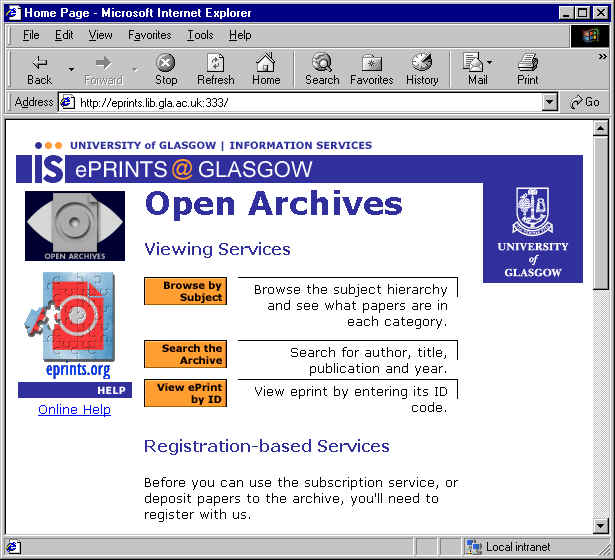
Task: Click the scrollbar down arrow
Action: point(600,526)
